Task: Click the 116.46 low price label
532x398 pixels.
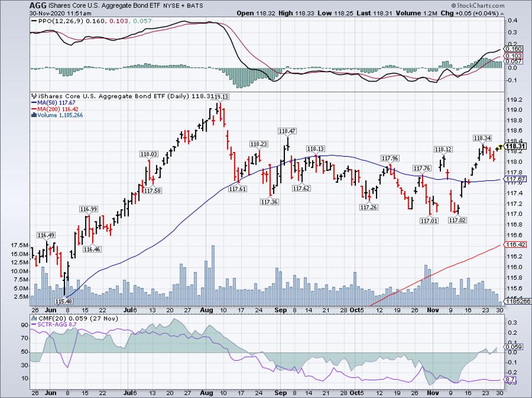Action: tap(92, 249)
